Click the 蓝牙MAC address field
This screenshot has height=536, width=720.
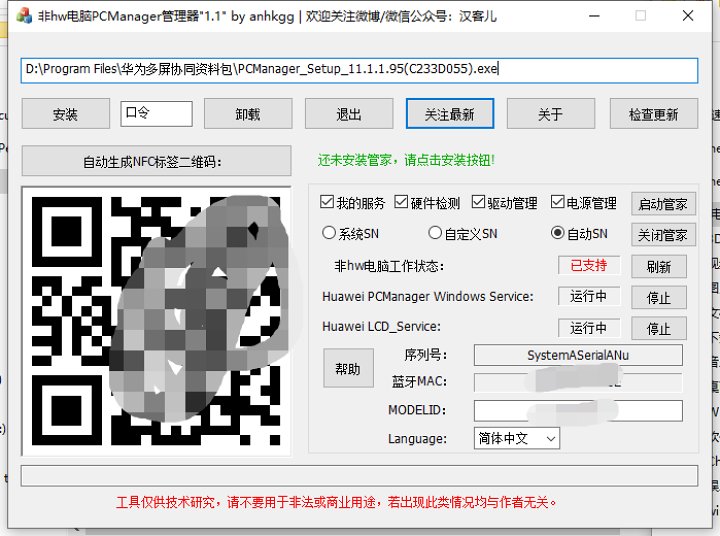coord(578,382)
